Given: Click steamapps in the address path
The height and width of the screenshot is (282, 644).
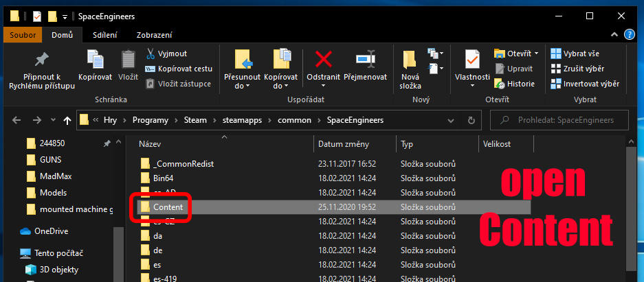Looking at the screenshot, I should [x=243, y=120].
